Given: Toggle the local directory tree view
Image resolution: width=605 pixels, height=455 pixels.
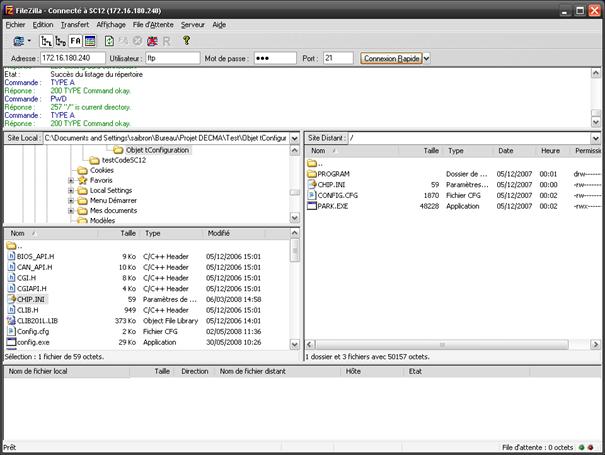Looking at the screenshot, I should (x=46, y=41).
